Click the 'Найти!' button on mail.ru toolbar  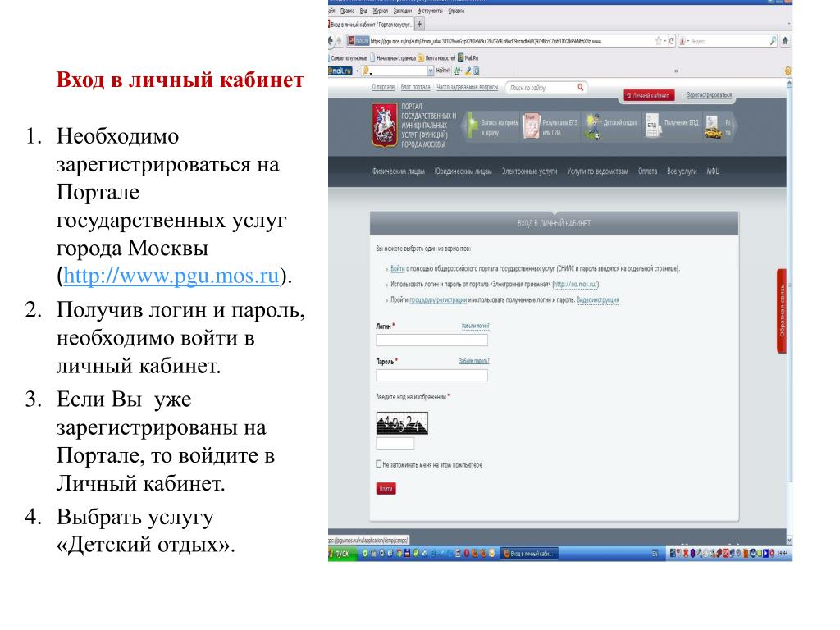click(x=442, y=71)
